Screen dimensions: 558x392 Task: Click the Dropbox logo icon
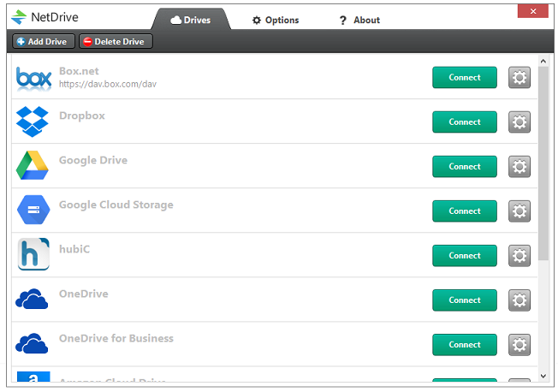(x=33, y=122)
